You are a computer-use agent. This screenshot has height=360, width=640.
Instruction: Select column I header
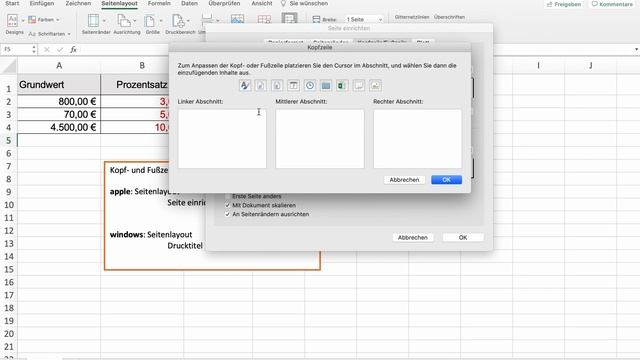coord(538,65)
